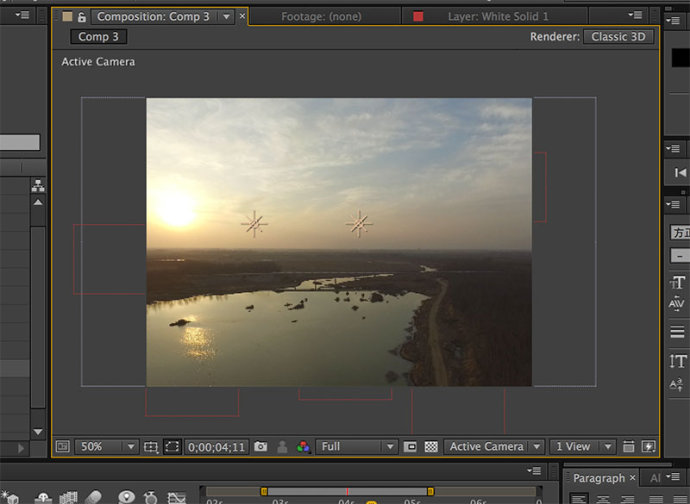
Task: Open the Fast Previews lightning icon
Action: click(x=649, y=447)
